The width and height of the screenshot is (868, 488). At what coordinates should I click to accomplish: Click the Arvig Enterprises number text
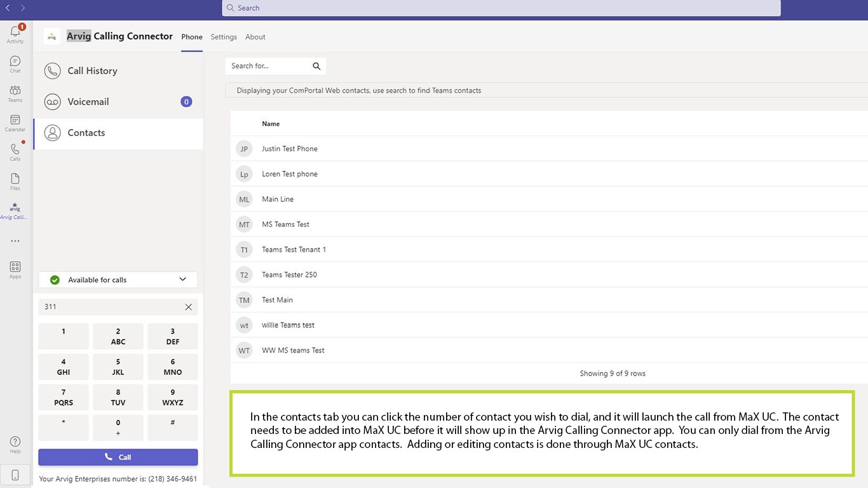tap(118, 479)
